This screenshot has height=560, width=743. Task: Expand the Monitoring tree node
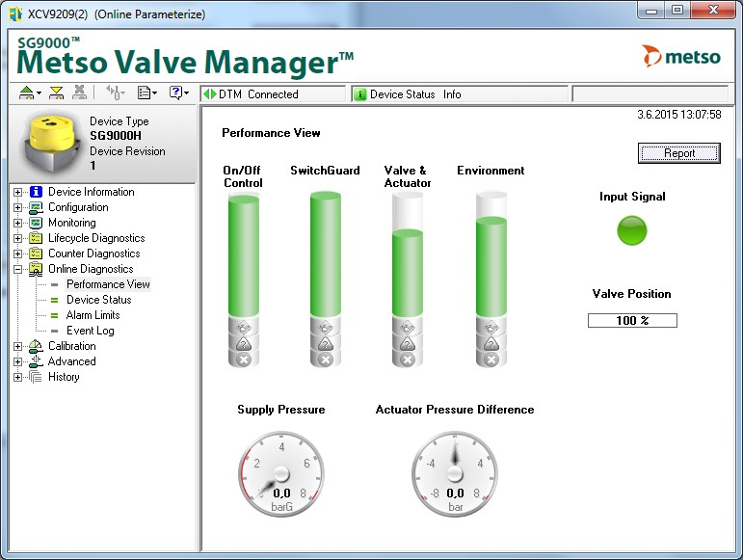17,224
